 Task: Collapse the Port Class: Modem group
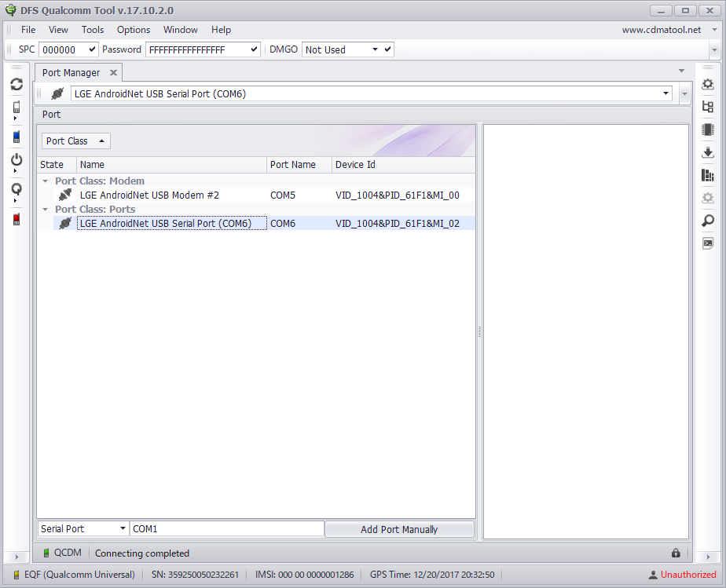[x=46, y=181]
